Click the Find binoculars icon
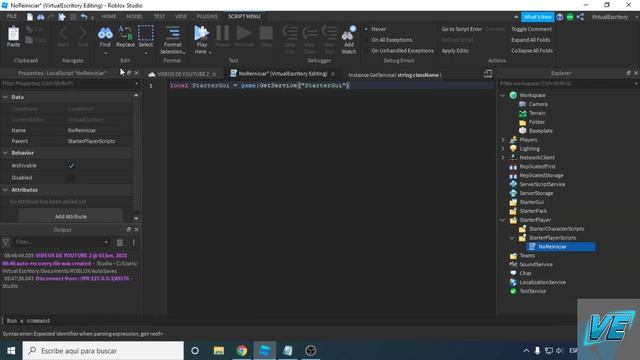640x360 pixels. (105, 33)
